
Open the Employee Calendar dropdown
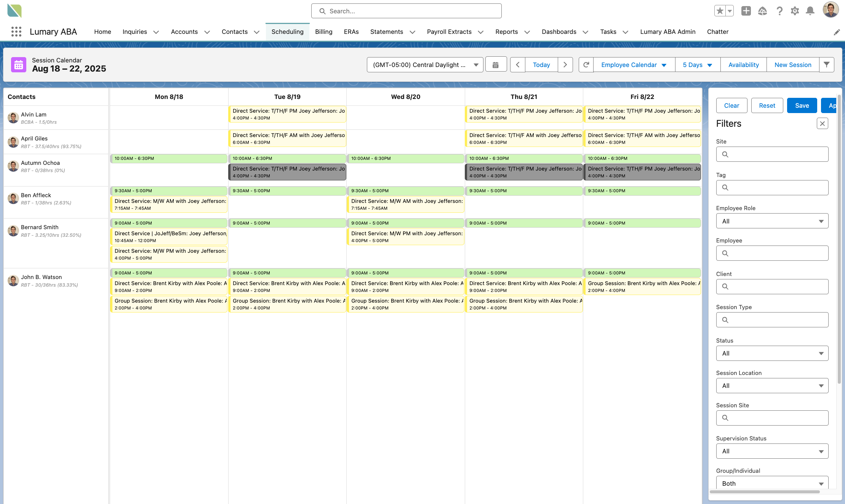634,65
